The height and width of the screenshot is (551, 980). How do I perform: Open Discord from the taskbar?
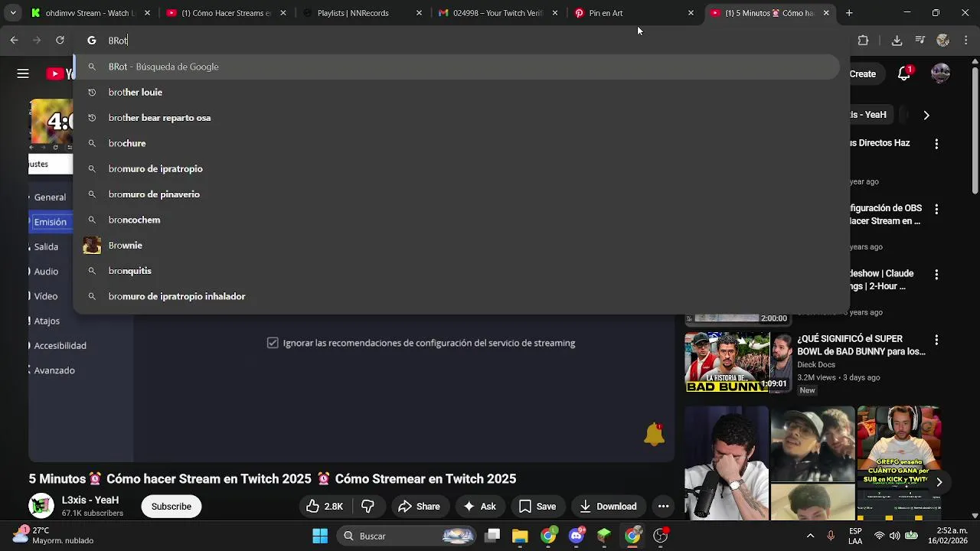(577, 536)
